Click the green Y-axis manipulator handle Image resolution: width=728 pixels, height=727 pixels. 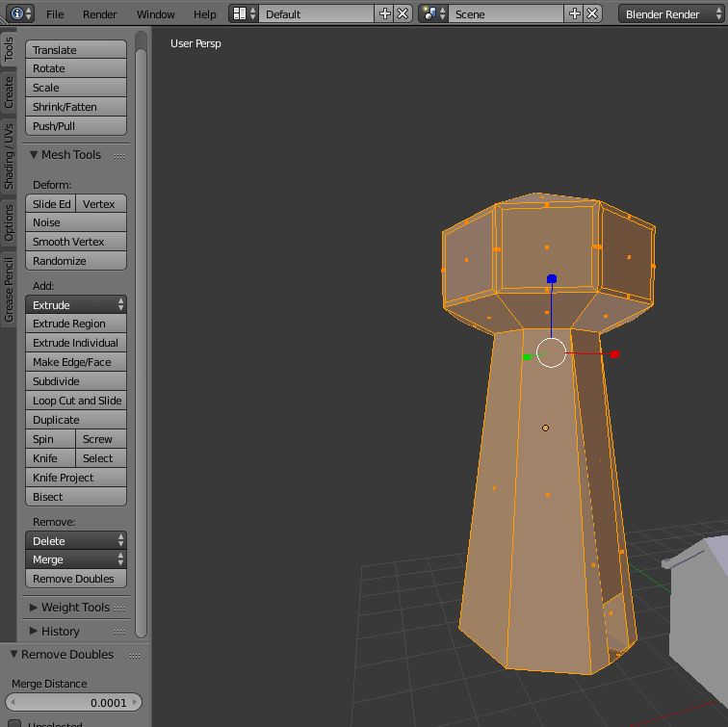pos(527,357)
